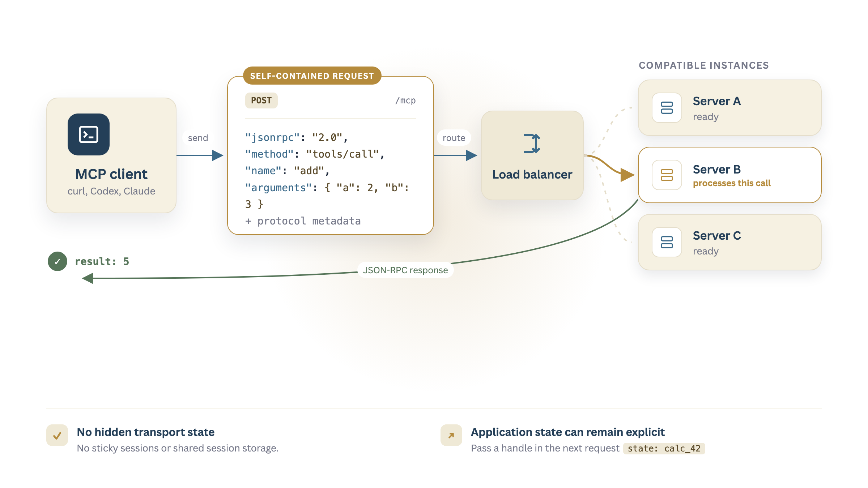Image resolution: width=868 pixels, height=488 pixels.
Task: Click the "method": "tools/call" line
Action: pos(315,154)
